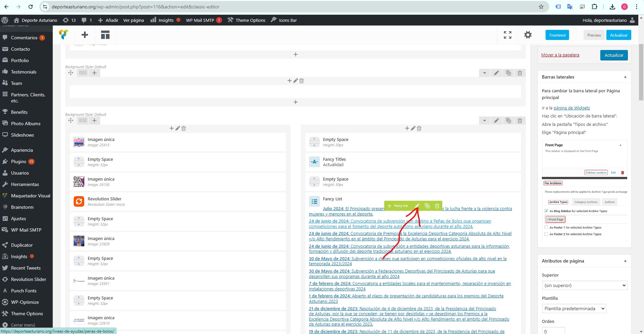Open the templates layout icon in builder toolbar
This screenshot has width=644, height=334.
pos(105,35)
